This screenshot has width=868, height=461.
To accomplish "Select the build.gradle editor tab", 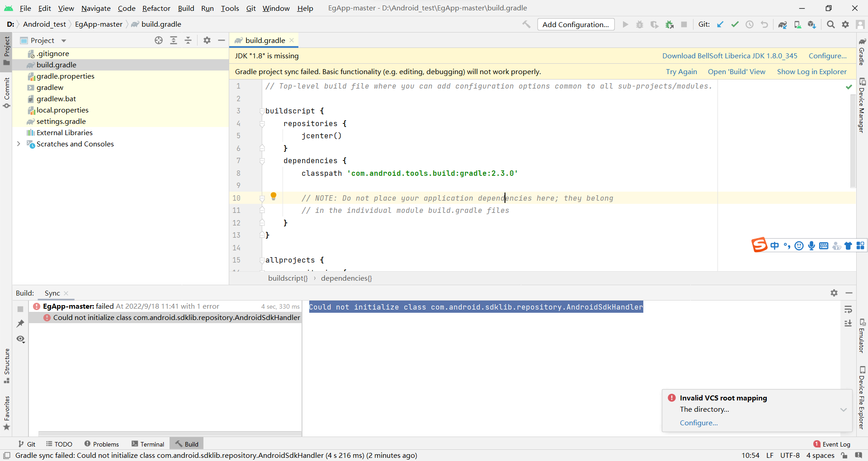I will click(264, 40).
